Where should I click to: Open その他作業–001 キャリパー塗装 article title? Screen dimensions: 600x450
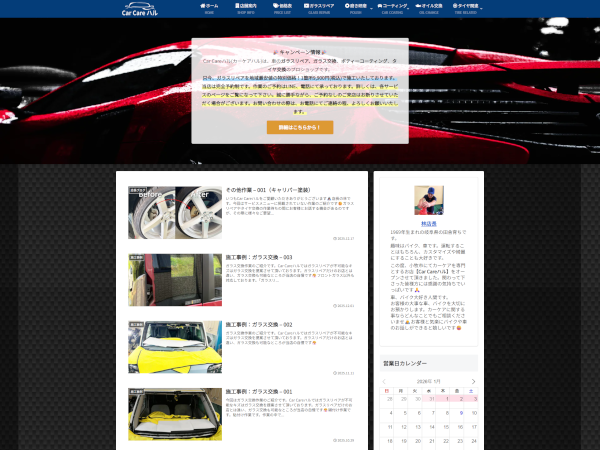(265, 190)
